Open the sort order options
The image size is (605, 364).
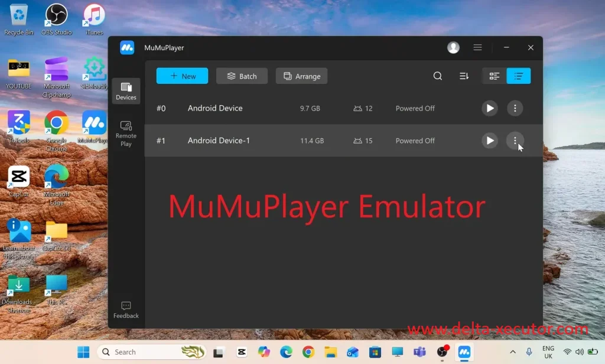[464, 76]
